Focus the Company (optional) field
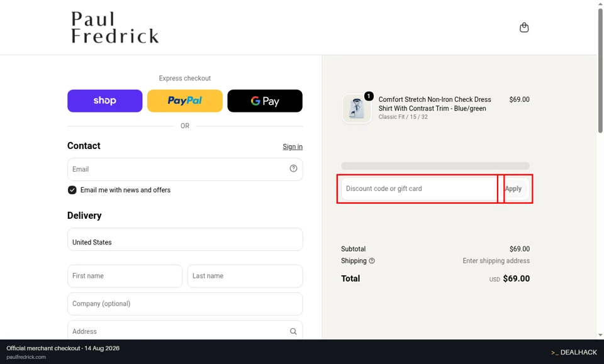The height and width of the screenshot is (364, 604). [x=185, y=304]
